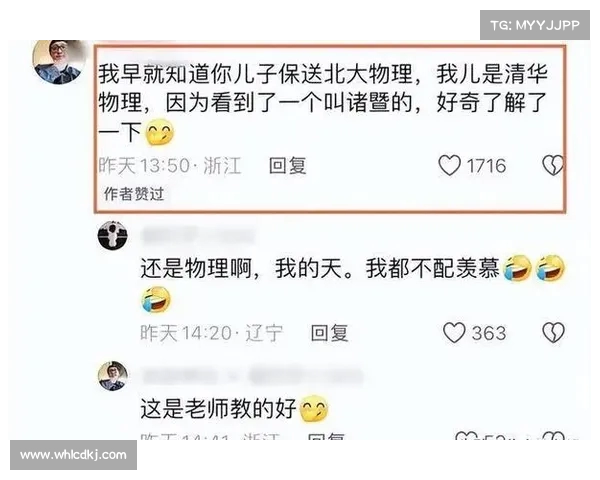Tap the 1716 like count number

(x=486, y=166)
